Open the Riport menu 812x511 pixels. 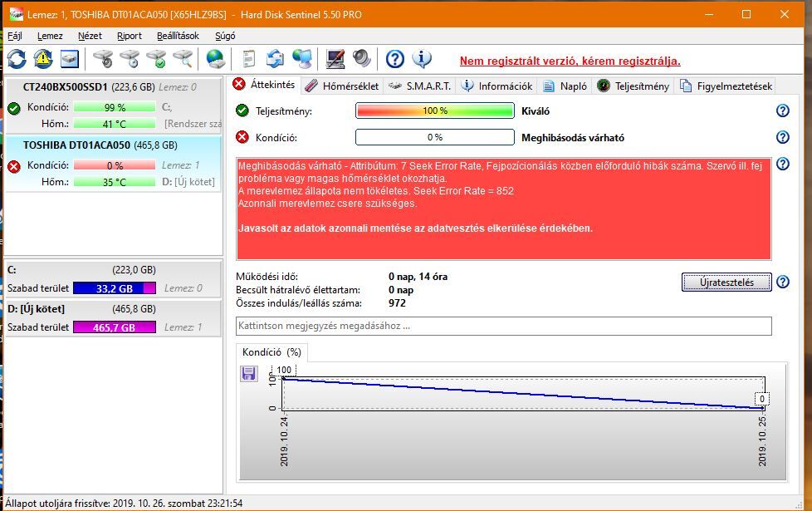pyautogui.click(x=129, y=36)
